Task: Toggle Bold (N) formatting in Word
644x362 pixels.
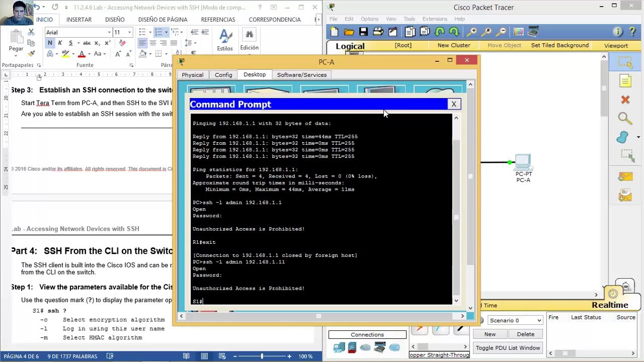Action: [50, 43]
